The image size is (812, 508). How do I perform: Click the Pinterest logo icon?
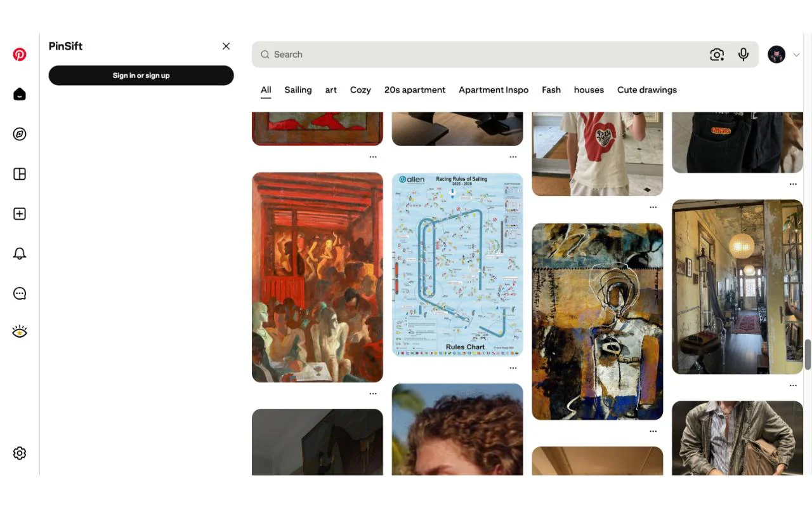click(20, 55)
